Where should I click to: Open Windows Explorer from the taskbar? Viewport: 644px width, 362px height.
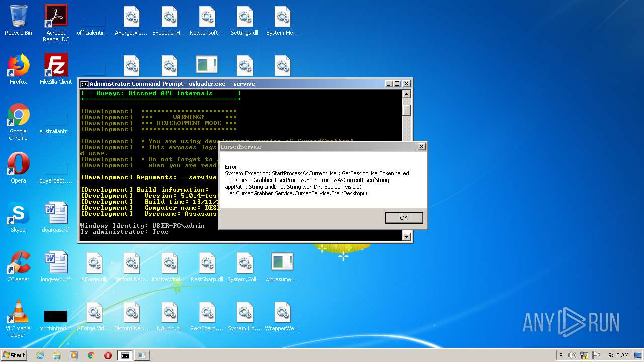tap(57, 355)
